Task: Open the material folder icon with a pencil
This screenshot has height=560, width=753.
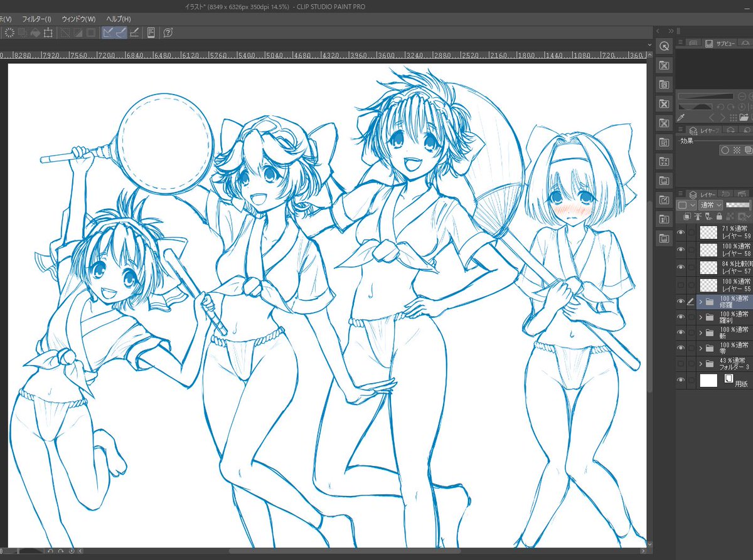Action: point(664,200)
